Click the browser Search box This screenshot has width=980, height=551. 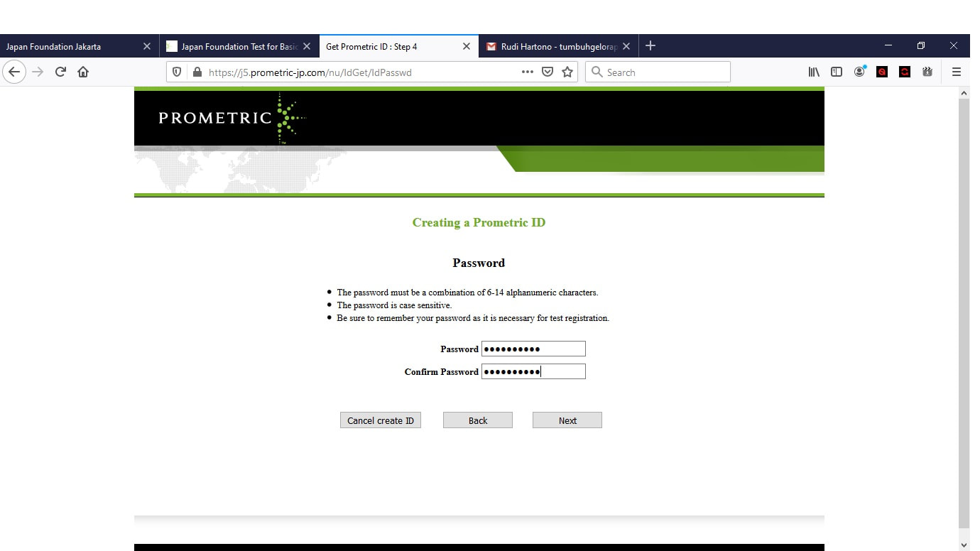coord(658,72)
